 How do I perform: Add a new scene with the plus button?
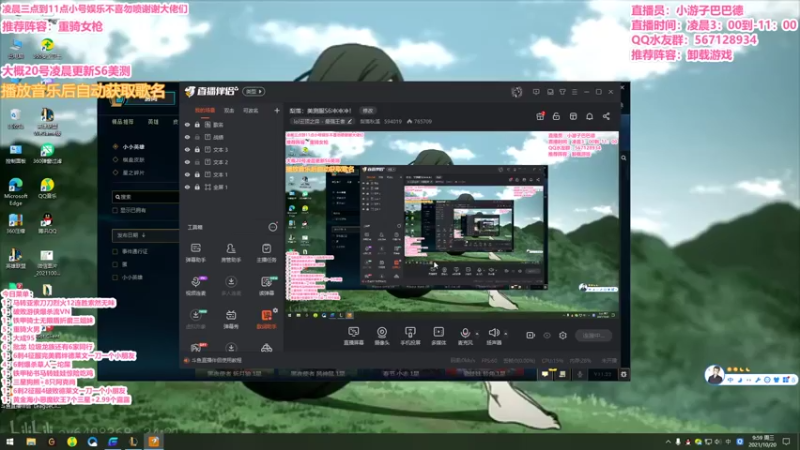tap(277, 110)
